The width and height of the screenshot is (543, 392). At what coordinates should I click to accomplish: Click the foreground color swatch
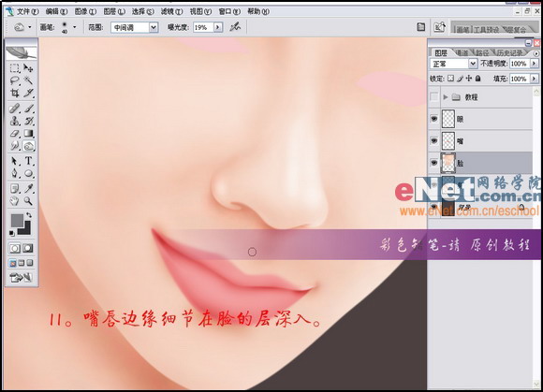point(17,220)
